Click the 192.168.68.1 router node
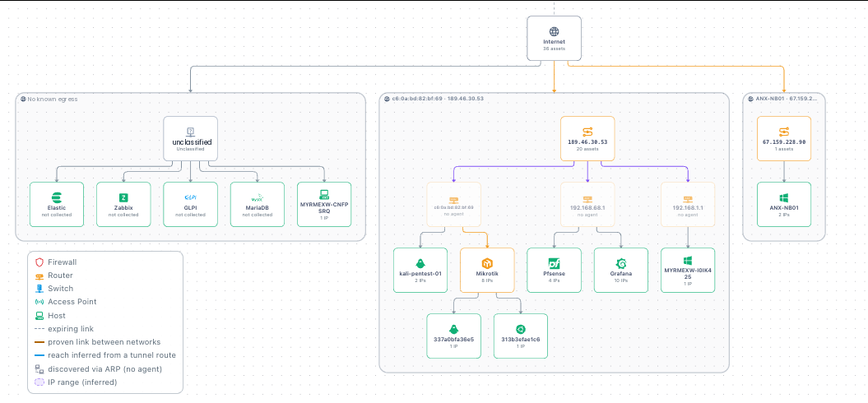The height and width of the screenshot is (403, 868). pyautogui.click(x=587, y=204)
